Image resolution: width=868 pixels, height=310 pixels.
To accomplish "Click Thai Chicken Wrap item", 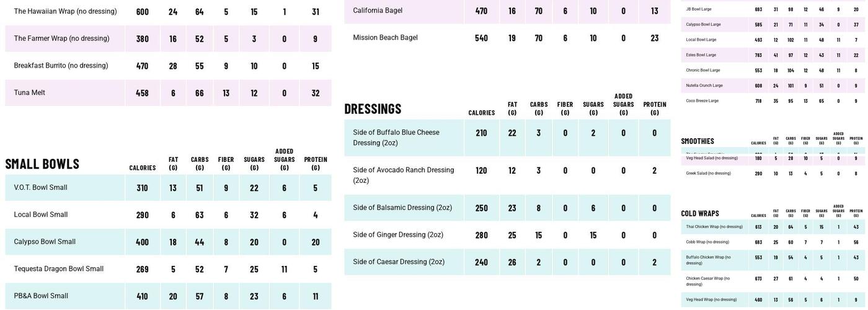I will coord(714,227).
